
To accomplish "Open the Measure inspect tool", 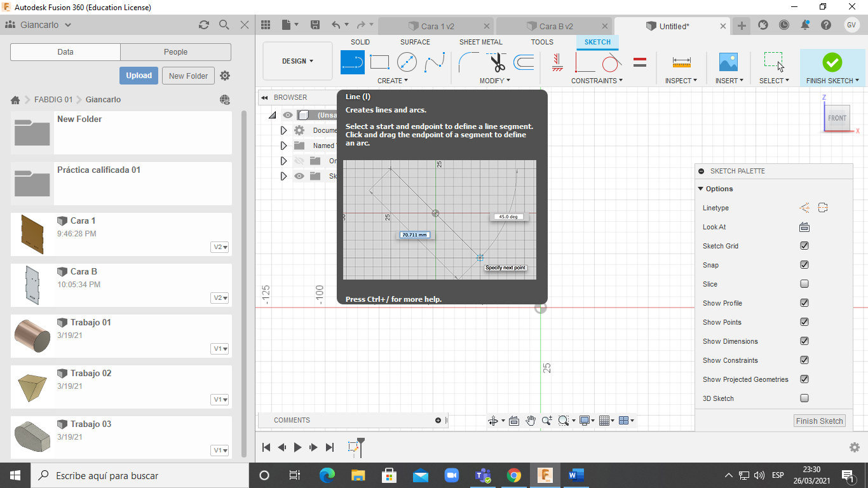I will (x=681, y=62).
